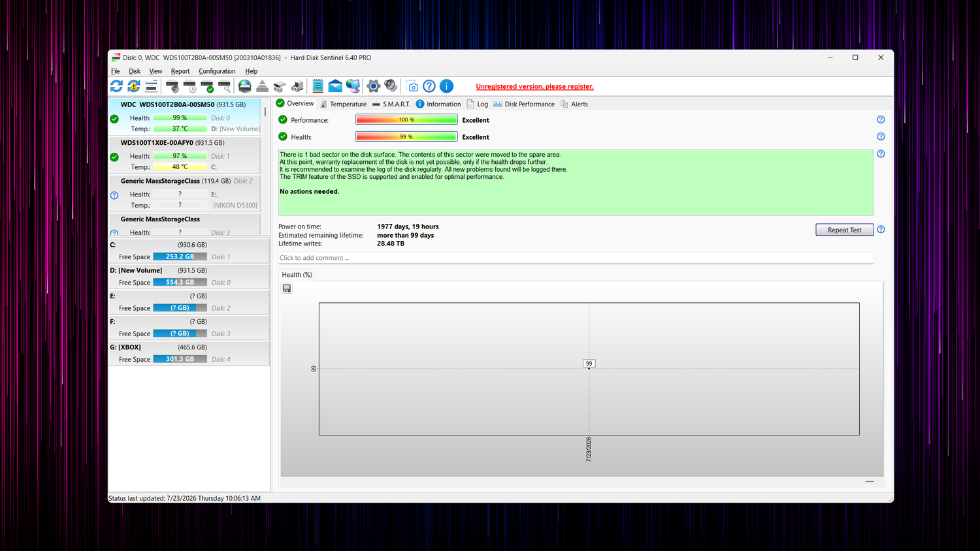Click the notepad report icon in toolbar

(318, 86)
